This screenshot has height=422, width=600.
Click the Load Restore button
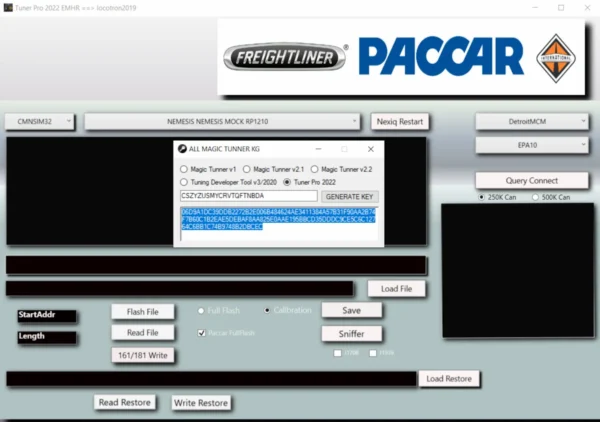coord(449,379)
